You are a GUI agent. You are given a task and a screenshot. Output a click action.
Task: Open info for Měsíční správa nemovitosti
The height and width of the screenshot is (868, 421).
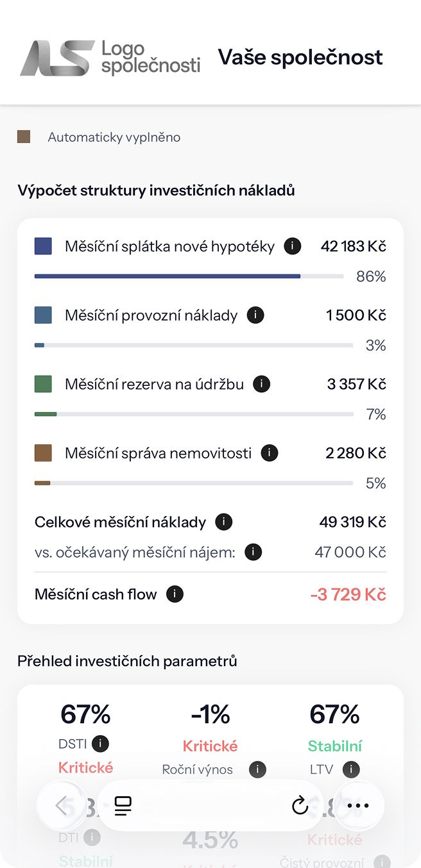pyautogui.click(x=270, y=453)
